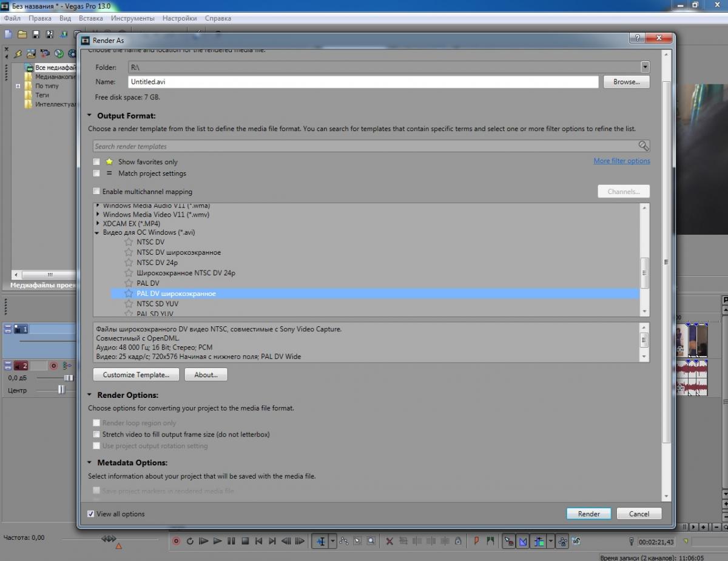The image size is (728, 561).
Task: Click Customize Template... button
Action: [136, 375]
